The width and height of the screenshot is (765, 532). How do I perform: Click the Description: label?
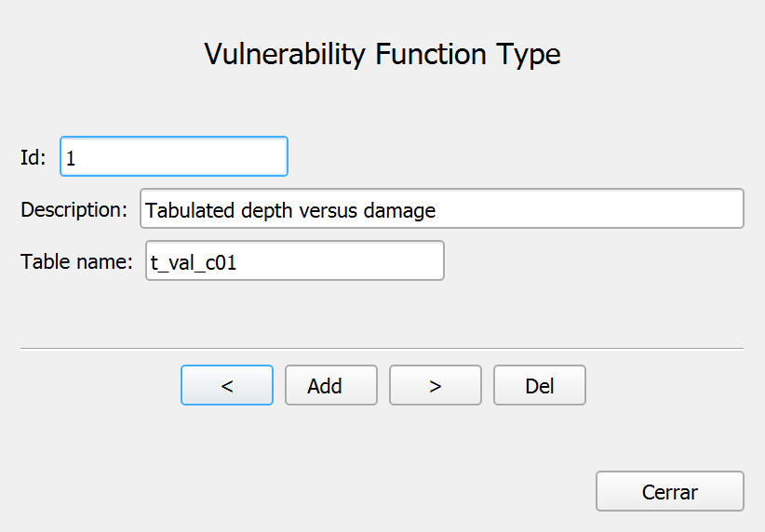(x=74, y=209)
